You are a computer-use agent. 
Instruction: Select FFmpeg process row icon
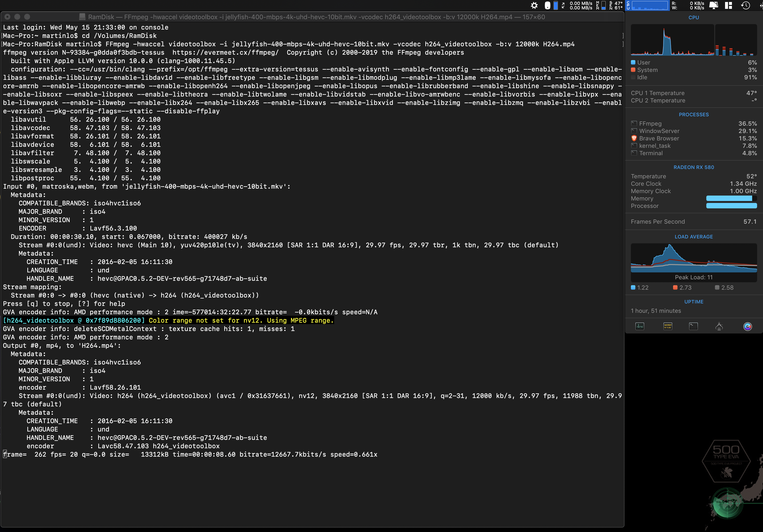click(x=634, y=124)
